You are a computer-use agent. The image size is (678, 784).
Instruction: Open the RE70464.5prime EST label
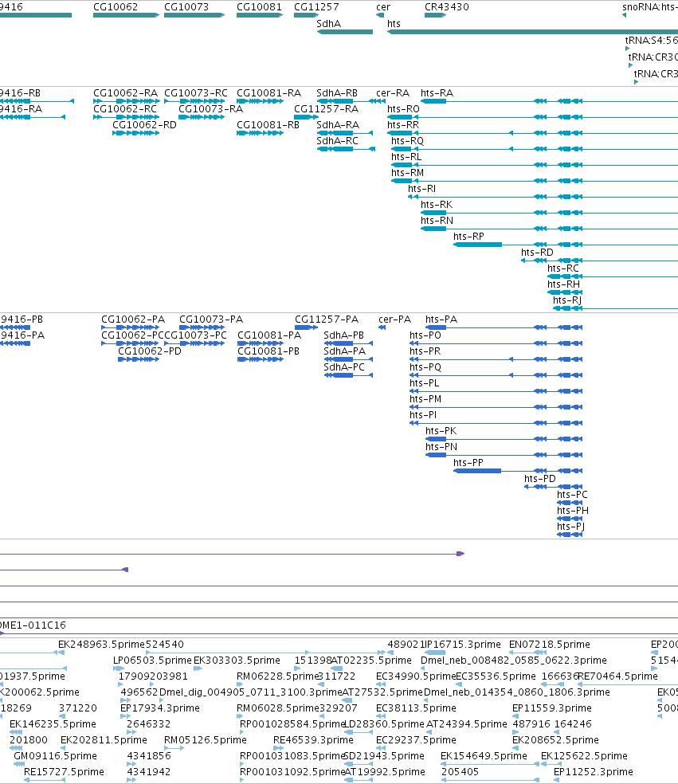click(x=618, y=677)
